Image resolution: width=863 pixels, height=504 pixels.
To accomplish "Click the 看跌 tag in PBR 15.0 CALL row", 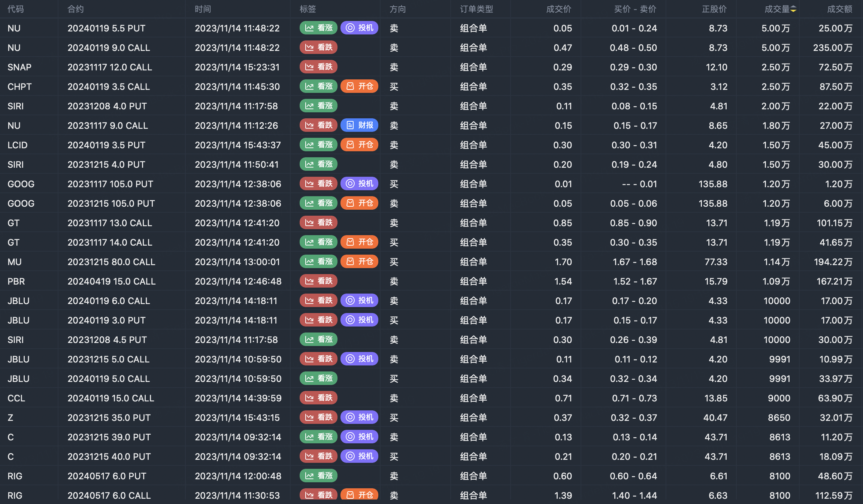I will click(319, 281).
